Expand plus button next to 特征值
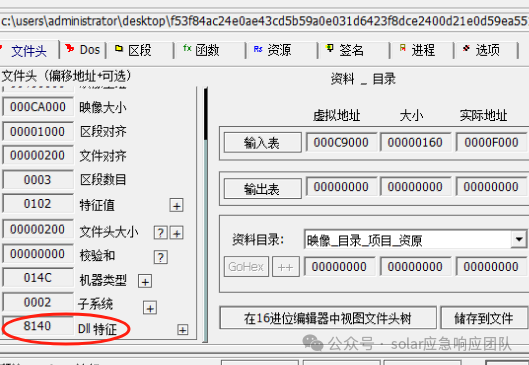The width and height of the screenshot is (529, 365). coord(176,205)
